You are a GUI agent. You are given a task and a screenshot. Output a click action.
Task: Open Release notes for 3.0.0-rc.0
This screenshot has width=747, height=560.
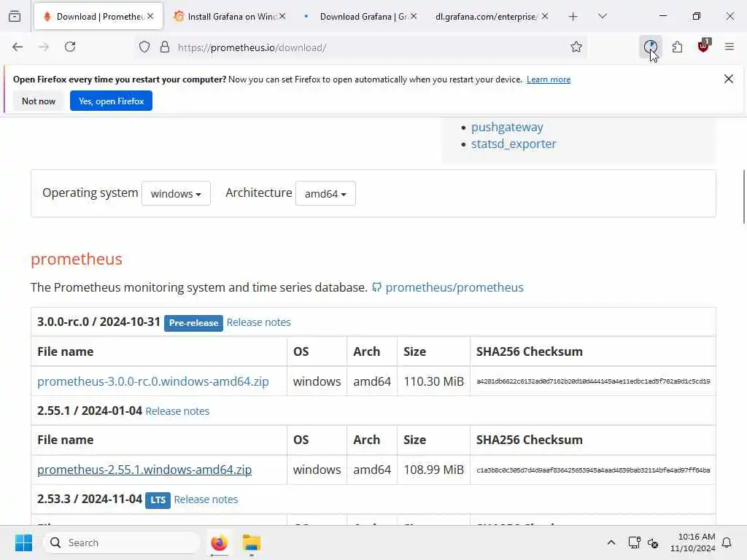[x=259, y=322]
